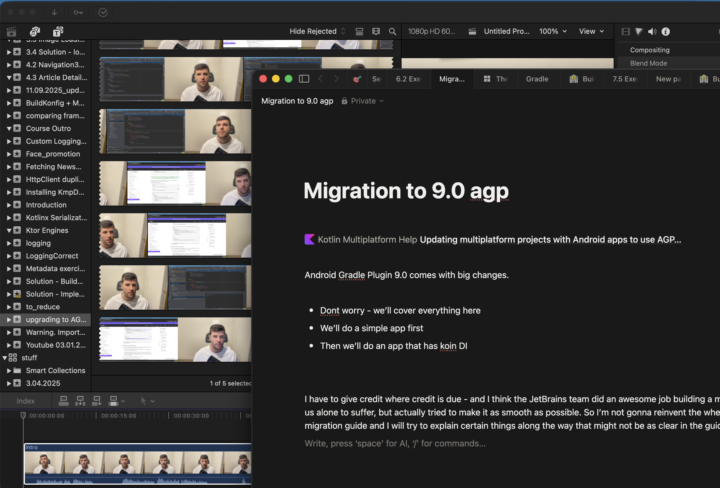This screenshot has width=720, height=488.
Task: Open the pinned target-icon Notion tab
Action: pos(357,79)
